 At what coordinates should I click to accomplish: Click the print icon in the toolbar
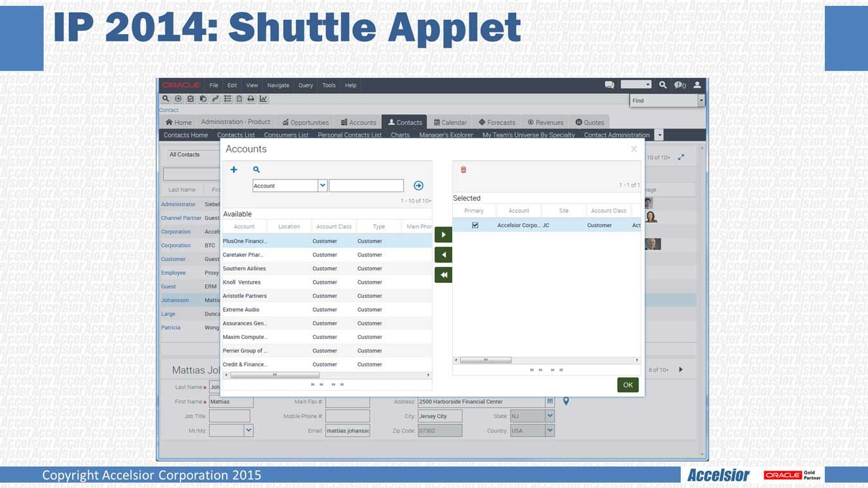coord(251,99)
